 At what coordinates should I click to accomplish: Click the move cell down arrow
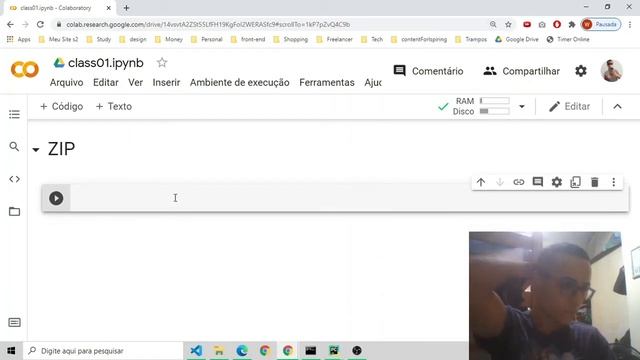pos(500,182)
